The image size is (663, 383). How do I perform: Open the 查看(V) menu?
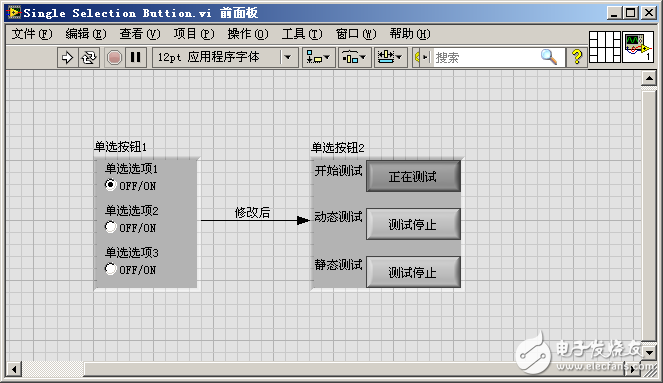click(x=140, y=34)
